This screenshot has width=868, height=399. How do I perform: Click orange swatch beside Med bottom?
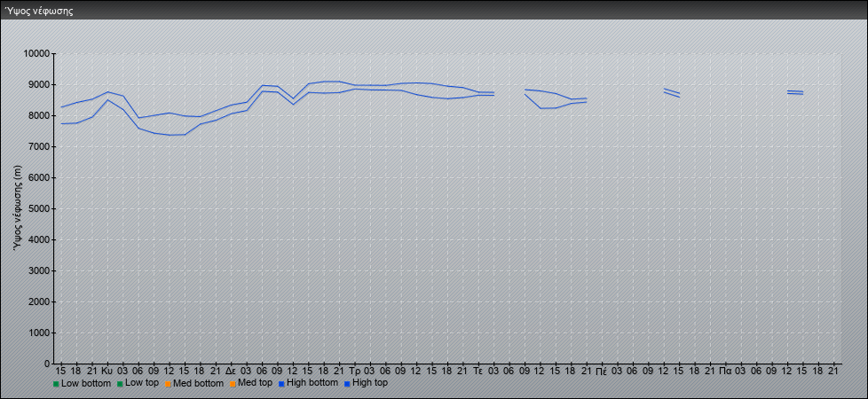[x=168, y=384]
